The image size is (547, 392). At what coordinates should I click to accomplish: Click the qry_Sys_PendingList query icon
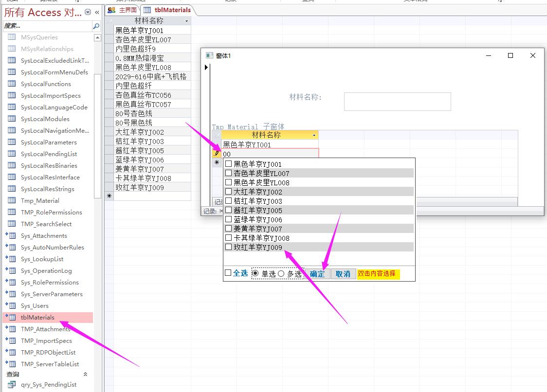click(12, 384)
